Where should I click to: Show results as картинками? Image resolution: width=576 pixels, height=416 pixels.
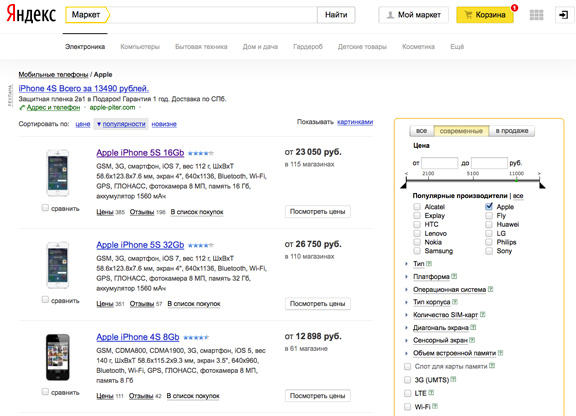pyautogui.click(x=355, y=122)
